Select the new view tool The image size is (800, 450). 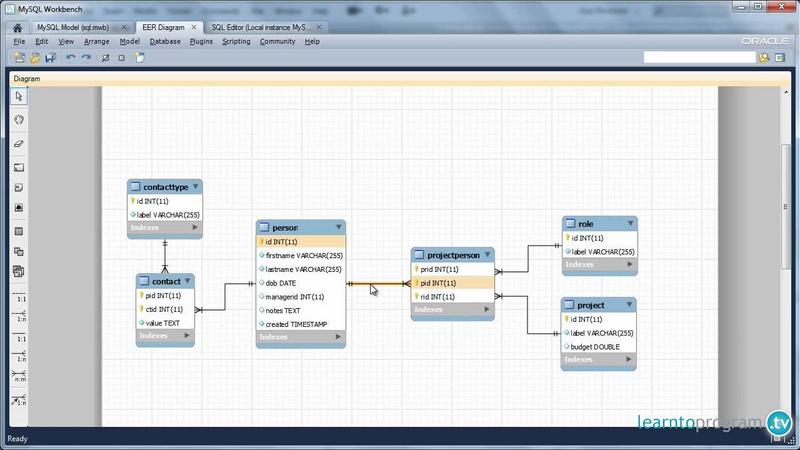19,252
